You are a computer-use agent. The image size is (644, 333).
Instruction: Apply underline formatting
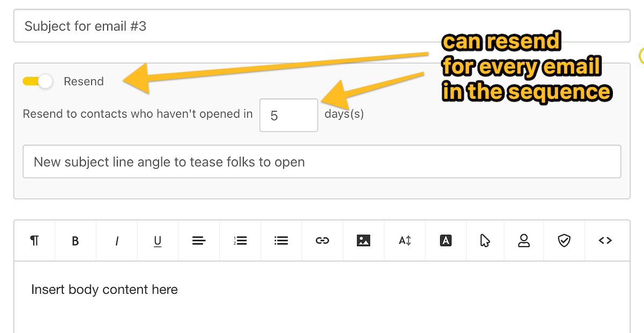(x=158, y=241)
